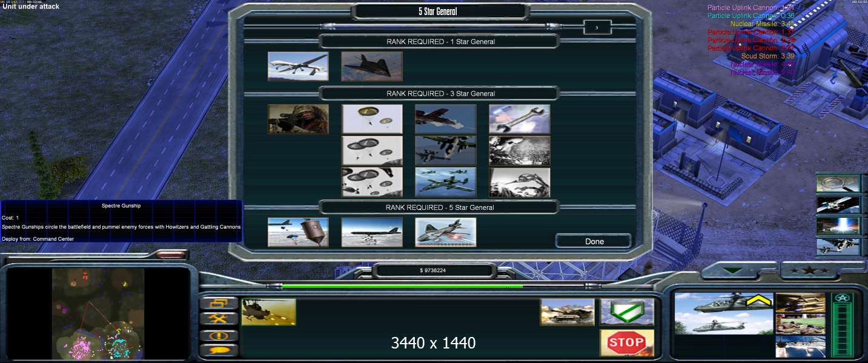The width and height of the screenshot is (868, 363).
Task: Click Done to close the generals menu
Action: point(594,241)
